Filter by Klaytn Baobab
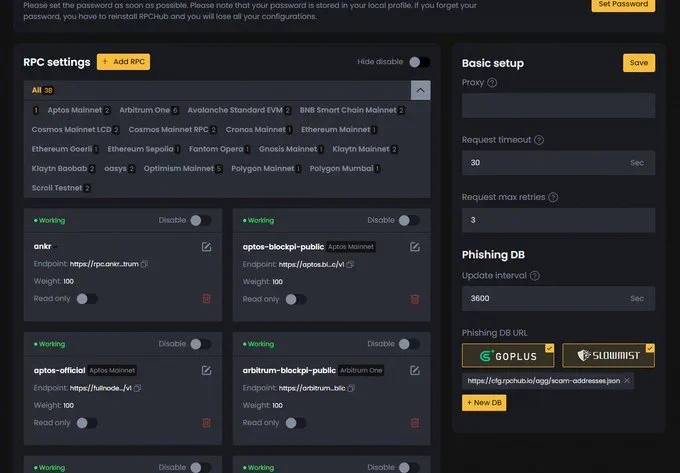 point(63,169)
